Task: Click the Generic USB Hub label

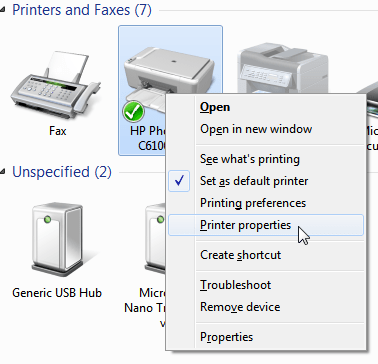Action: (x=57, y=293)
